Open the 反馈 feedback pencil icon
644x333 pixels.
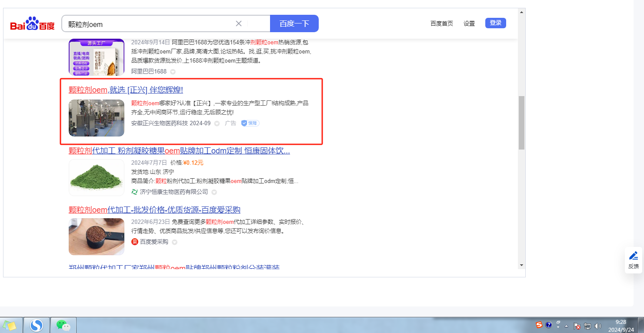coord(634,256)
